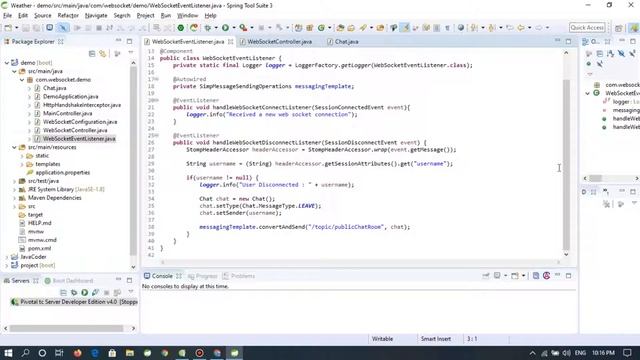Click Debug server icon in Servers view

74,292
